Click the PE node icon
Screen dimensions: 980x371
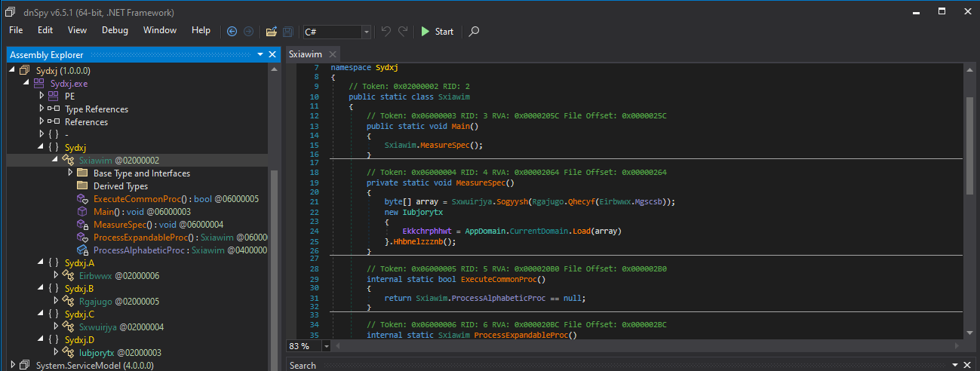[54, 96]
